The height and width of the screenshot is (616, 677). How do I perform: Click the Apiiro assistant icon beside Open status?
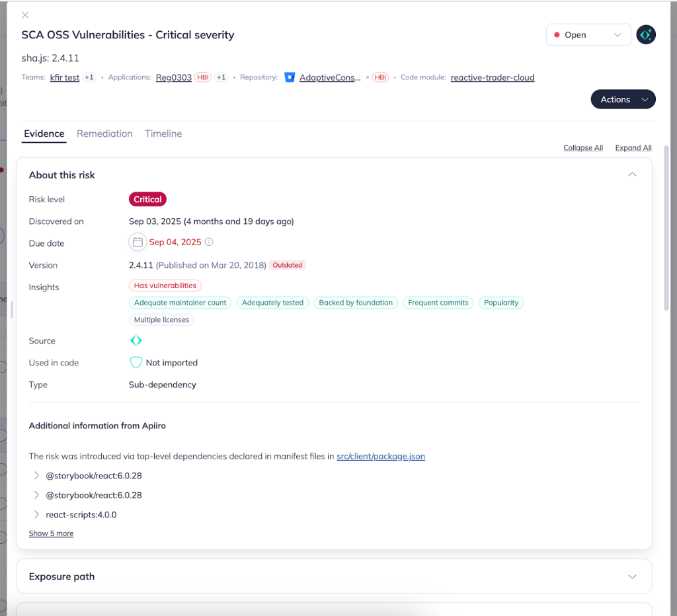pyautogui.click(x=645, y=35)
